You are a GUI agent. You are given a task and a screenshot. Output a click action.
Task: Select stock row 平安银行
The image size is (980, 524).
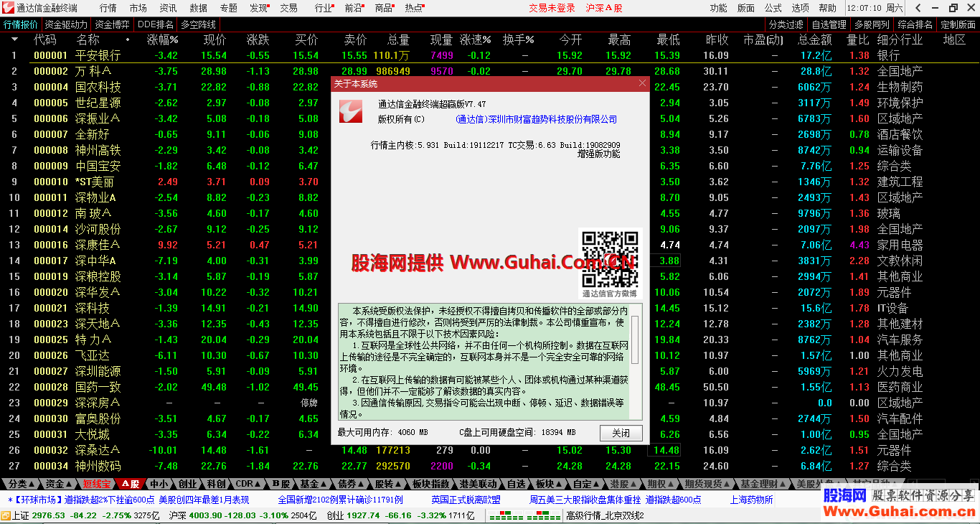490,55
